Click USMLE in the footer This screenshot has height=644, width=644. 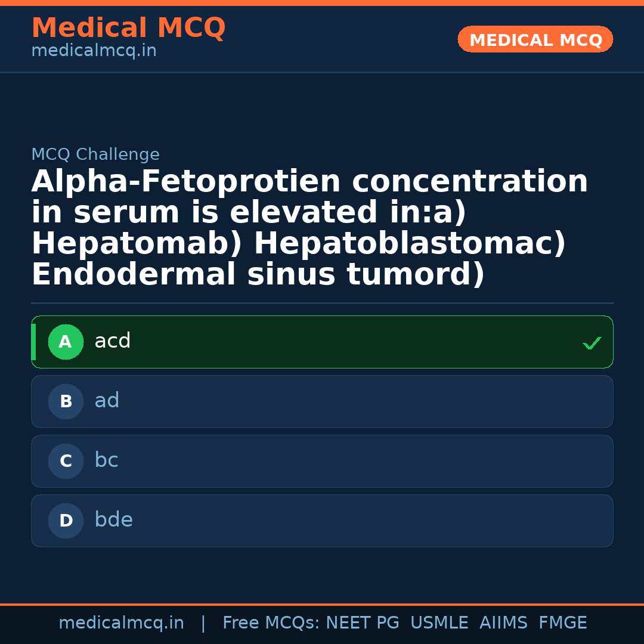[439, 623]
